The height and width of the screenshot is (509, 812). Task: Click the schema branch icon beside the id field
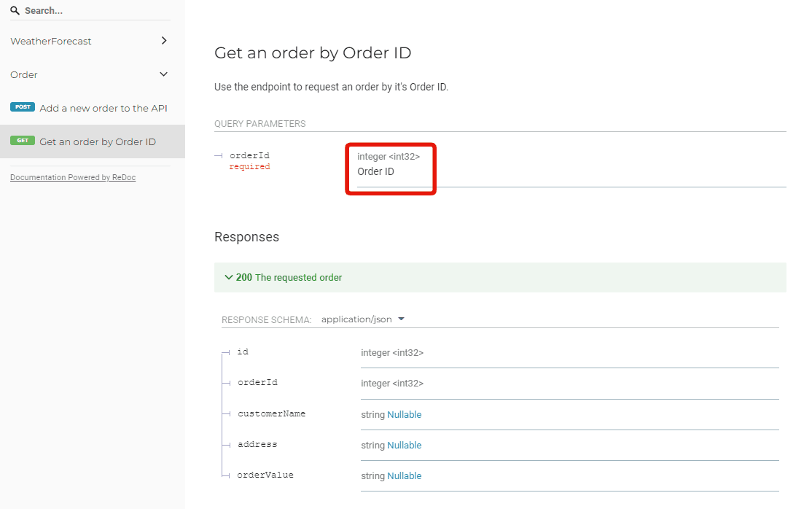pos(225,351)
